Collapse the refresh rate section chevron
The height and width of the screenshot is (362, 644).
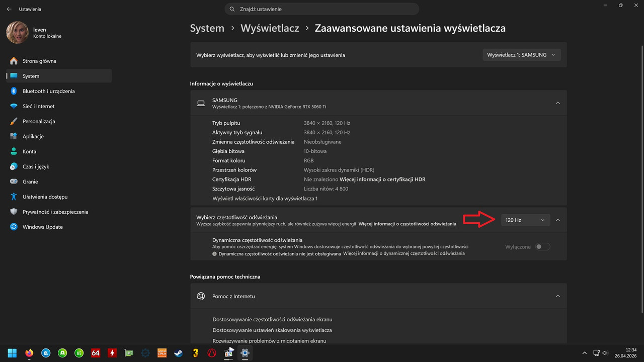coord(557,220)
